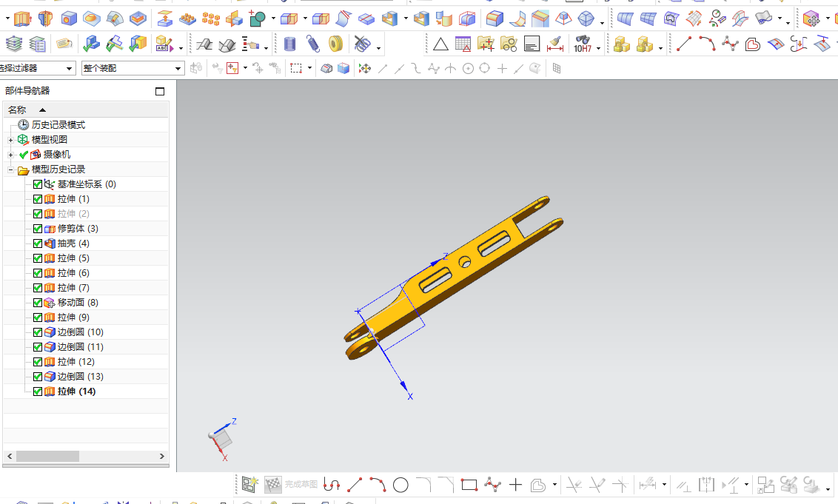The image size is (838, 504).
Task: Open the dropdown arrow next to 10H7
Action: 599,48
